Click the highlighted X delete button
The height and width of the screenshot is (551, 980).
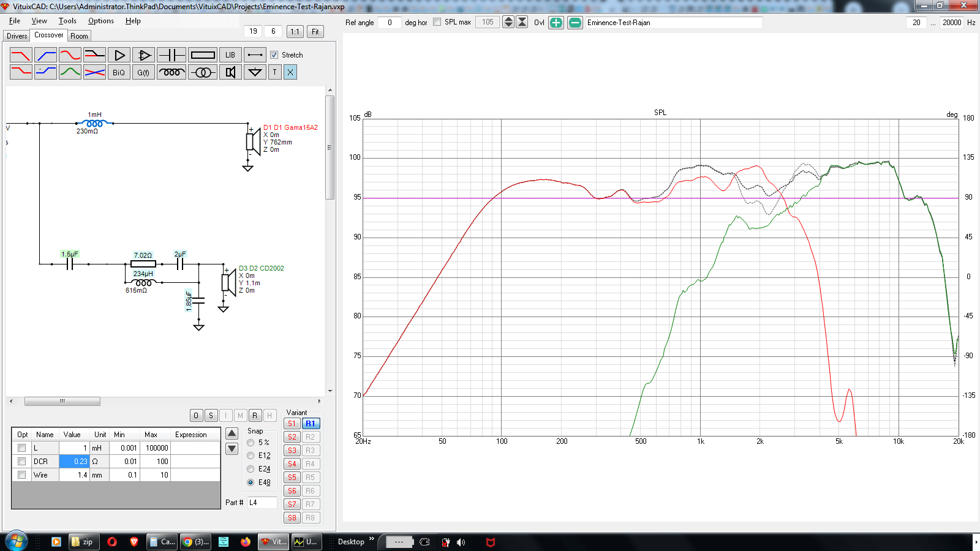click(x=290, y=72)
